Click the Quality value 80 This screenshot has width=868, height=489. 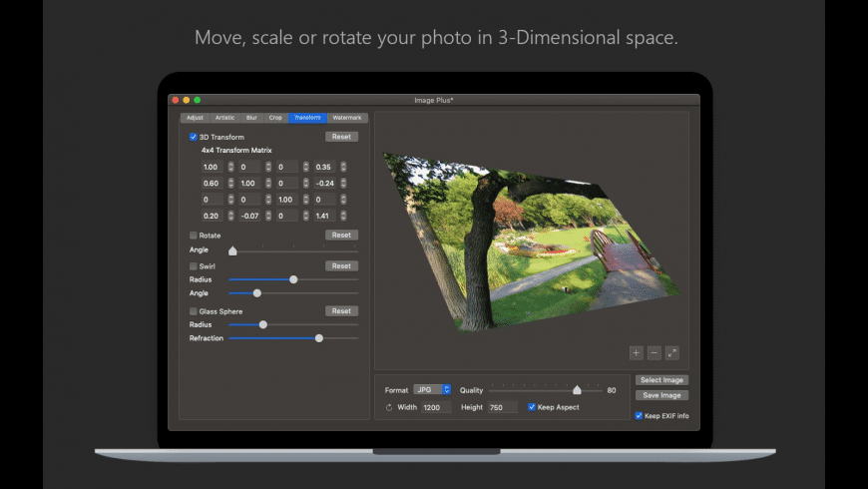(x=612, y=390)
